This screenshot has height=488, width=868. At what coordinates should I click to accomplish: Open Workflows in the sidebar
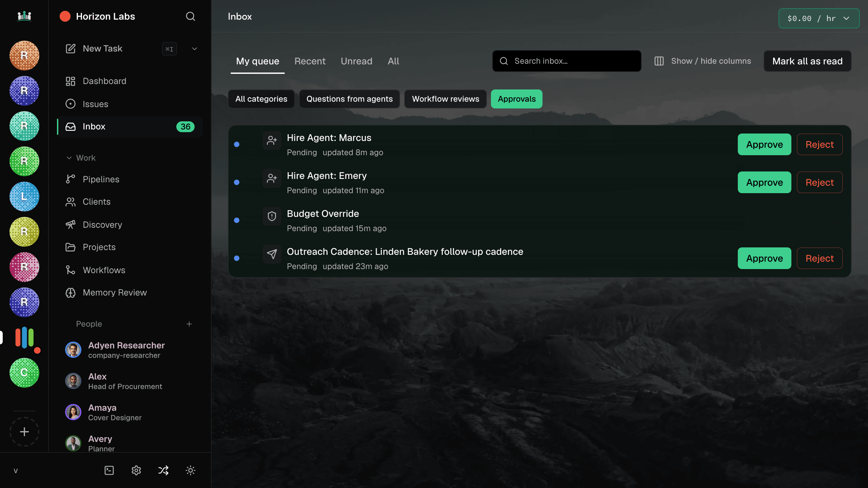click(x=130, y=270)
